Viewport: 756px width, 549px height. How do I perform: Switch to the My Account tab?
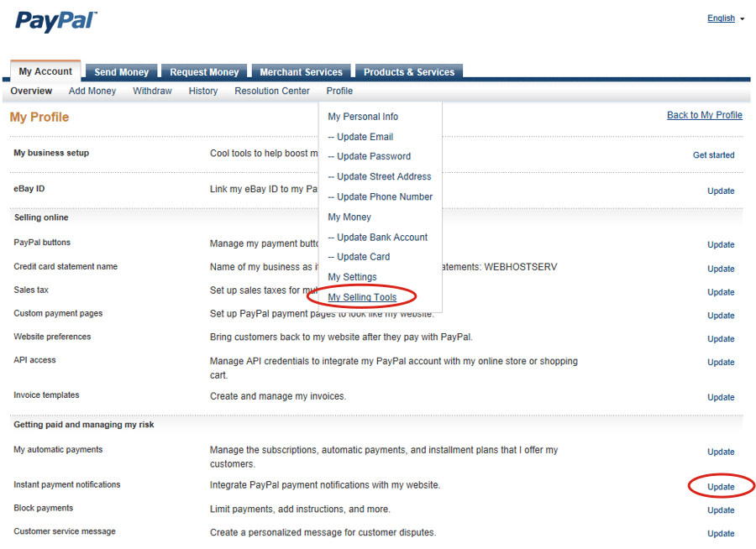click(x=45, y=71)
